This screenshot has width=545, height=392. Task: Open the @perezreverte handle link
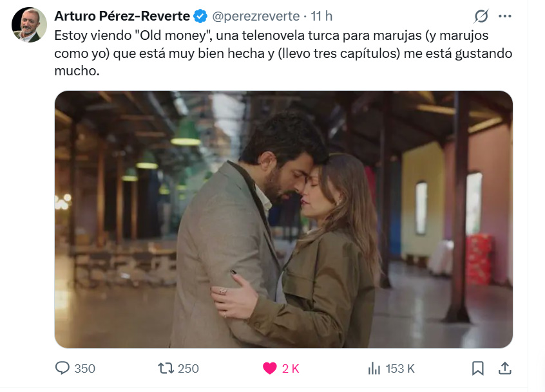256,16
